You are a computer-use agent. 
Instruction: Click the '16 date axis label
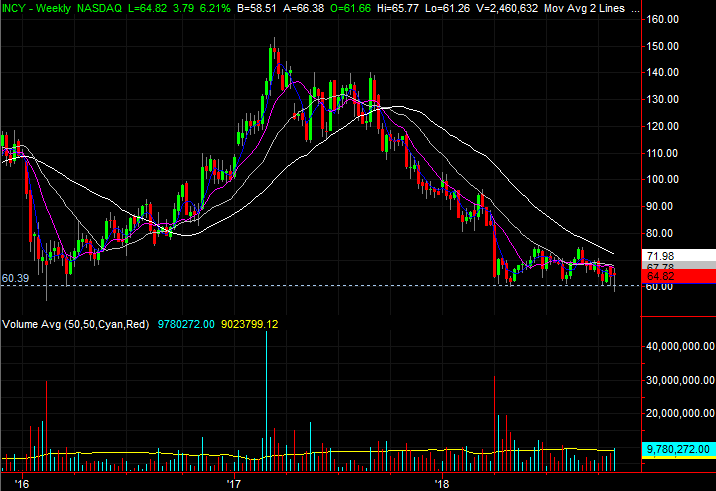21,484
